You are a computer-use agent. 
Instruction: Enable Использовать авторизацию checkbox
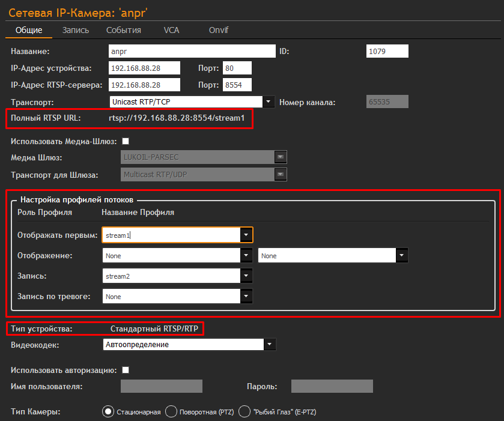[126, 370]
